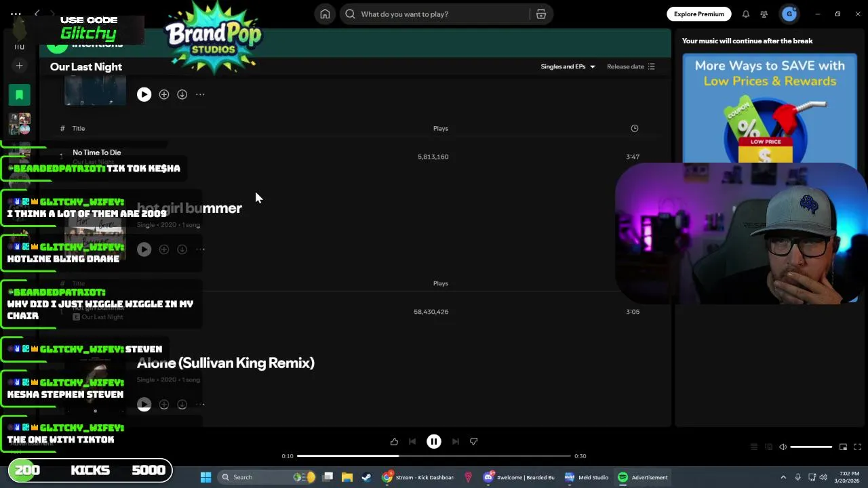Click the 58,430,426 plays value

[x=431, y=312]
